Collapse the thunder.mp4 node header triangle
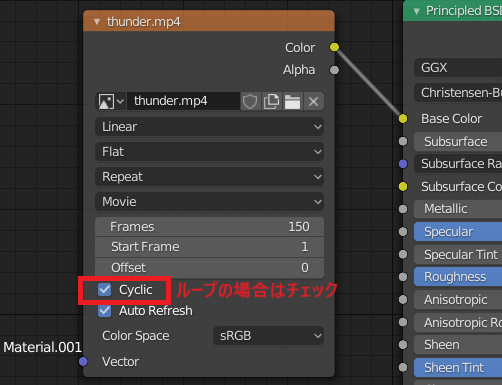This screenshot has height=385, width=502. (97, 22)
